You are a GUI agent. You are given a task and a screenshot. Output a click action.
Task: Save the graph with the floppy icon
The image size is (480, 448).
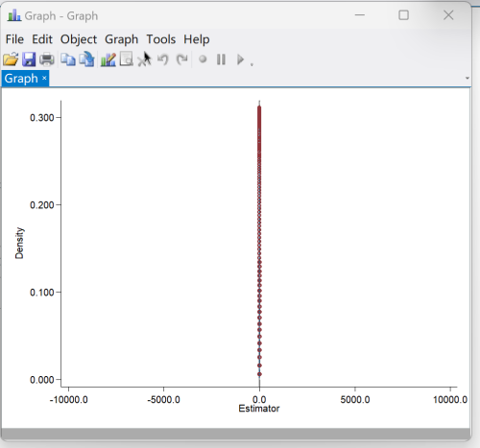point(29,59)
